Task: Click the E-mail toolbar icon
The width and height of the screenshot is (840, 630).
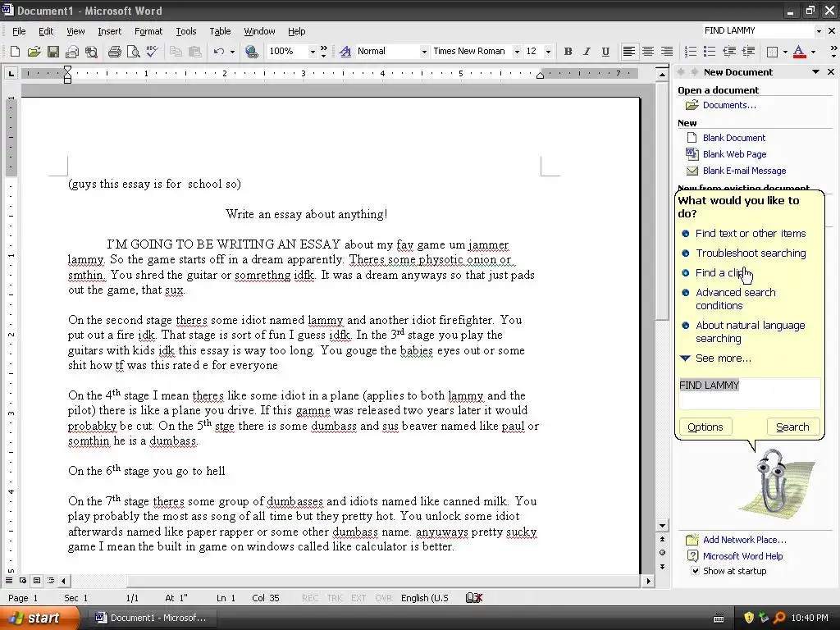Action: pos(72,52)
